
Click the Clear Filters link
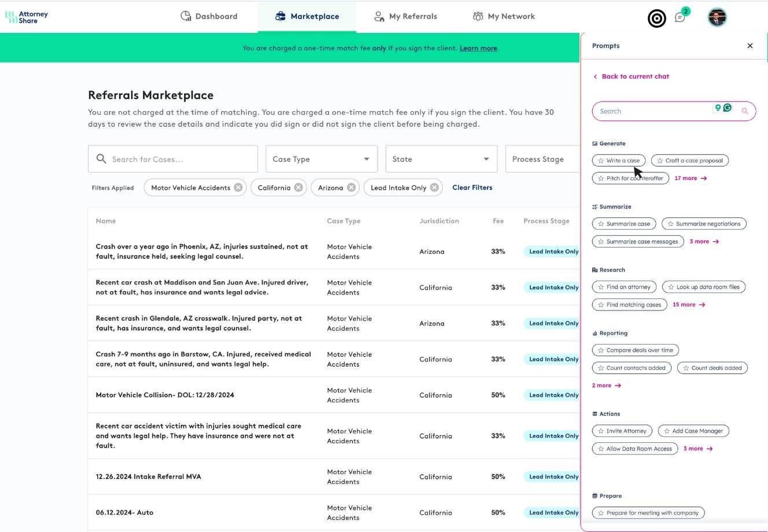[472, 187]
